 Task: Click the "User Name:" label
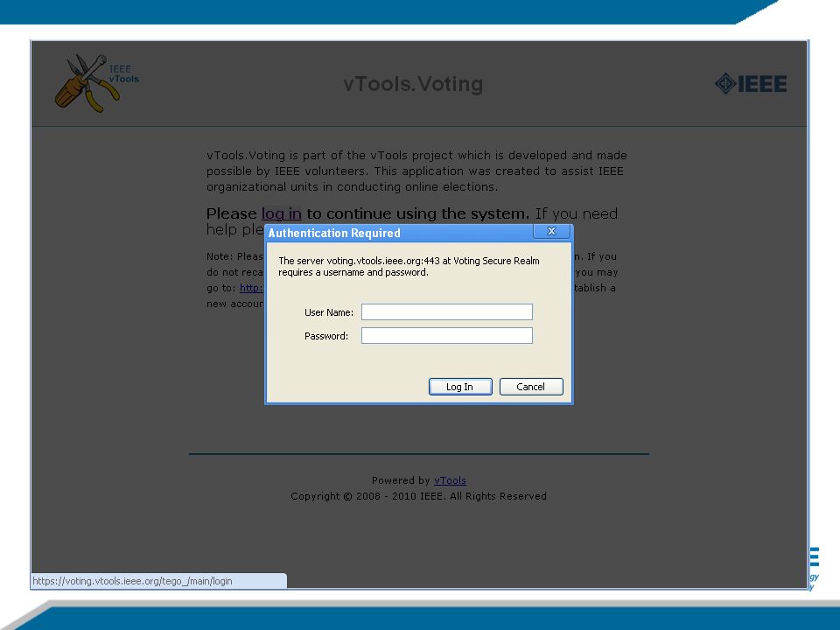pos(329,312)
